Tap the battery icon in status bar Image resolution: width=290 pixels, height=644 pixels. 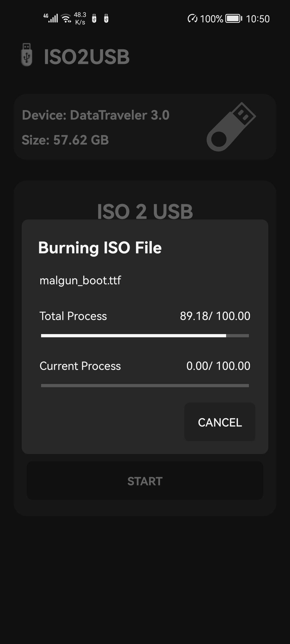(233, 19)
